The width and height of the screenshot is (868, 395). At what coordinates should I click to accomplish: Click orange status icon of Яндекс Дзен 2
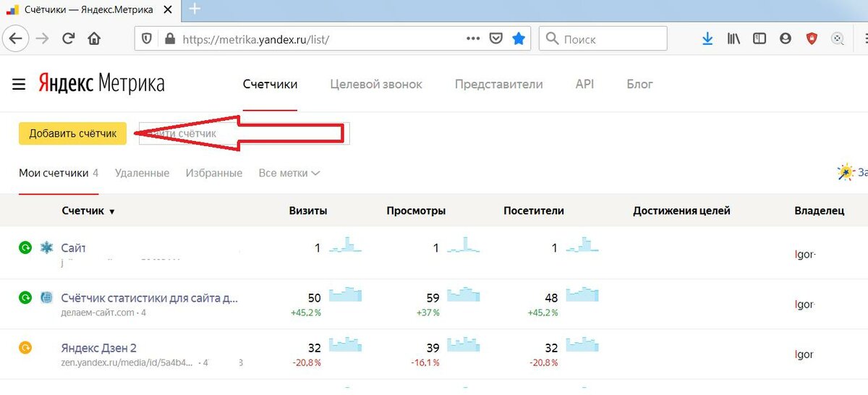[x=25, y=347]
